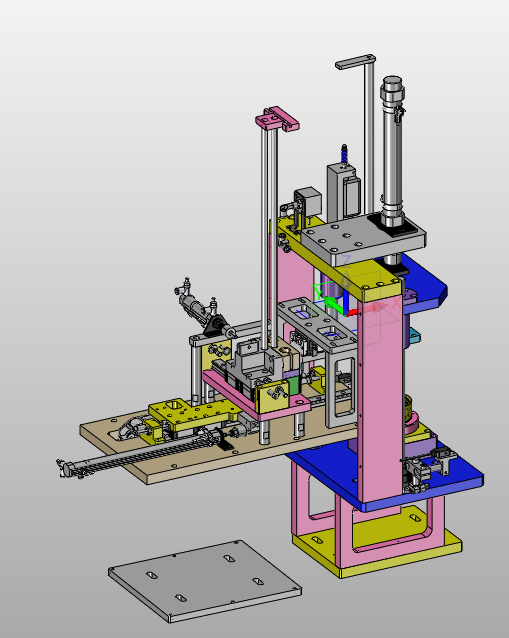Click the gripper mechanism on the lower blue platform
This screenshot has width=509, height=638.
[427, 468]
